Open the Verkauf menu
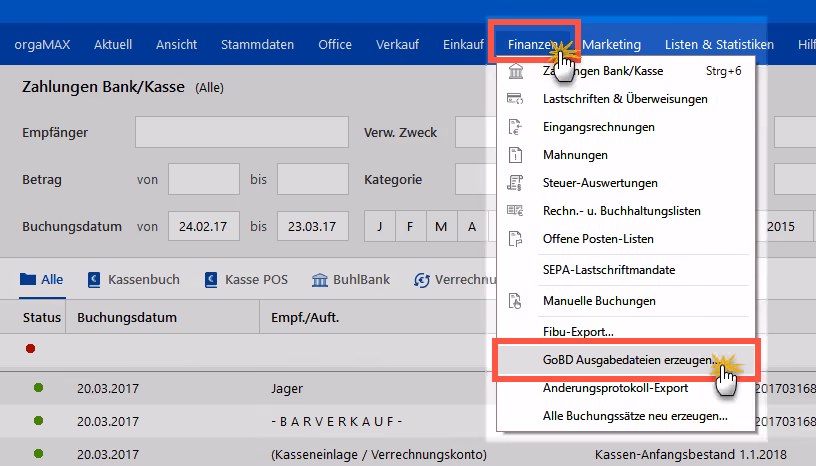The image size is (816, 466). click(398, 45)
